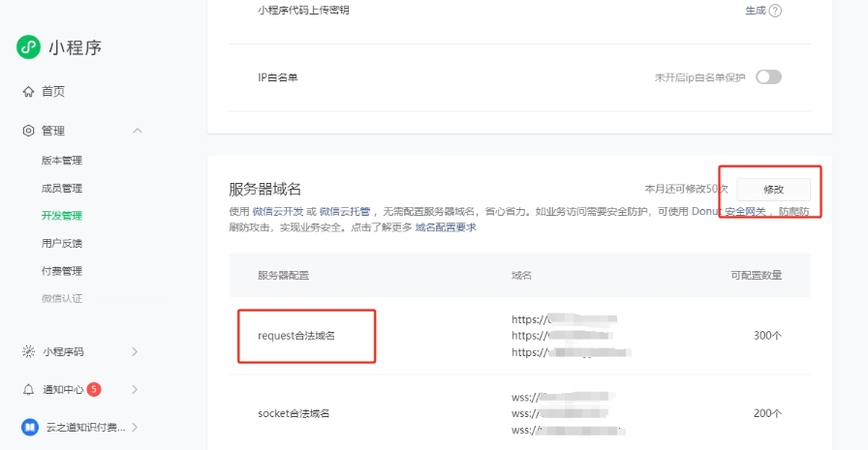
Task: Click the 服务器配置 column header
Action: (284, 275)
